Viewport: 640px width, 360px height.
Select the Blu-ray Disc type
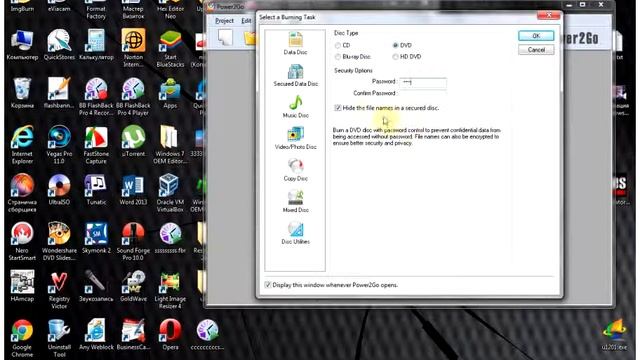click(x=338, y=57)
